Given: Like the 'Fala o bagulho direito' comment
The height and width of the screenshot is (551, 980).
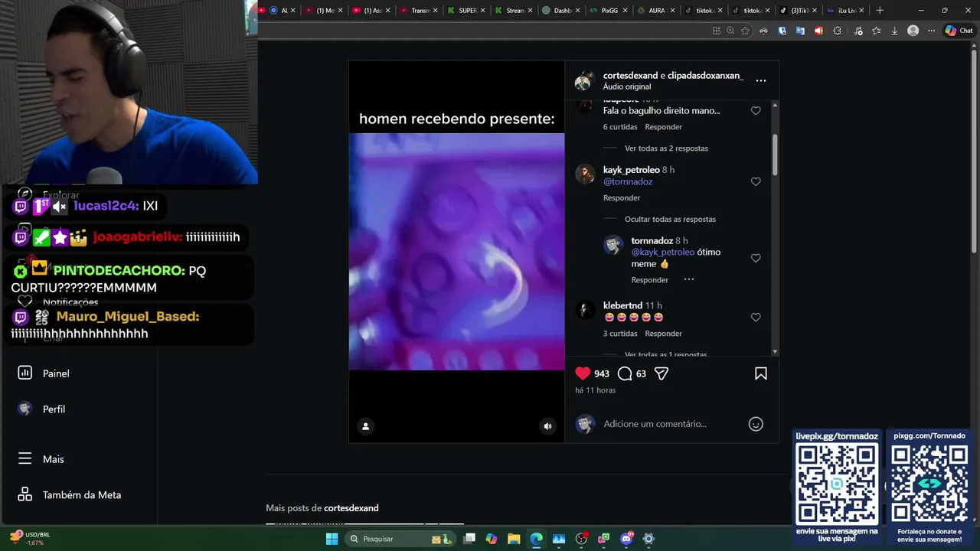Looking at the screenshot, I should [x=756, y=110].
